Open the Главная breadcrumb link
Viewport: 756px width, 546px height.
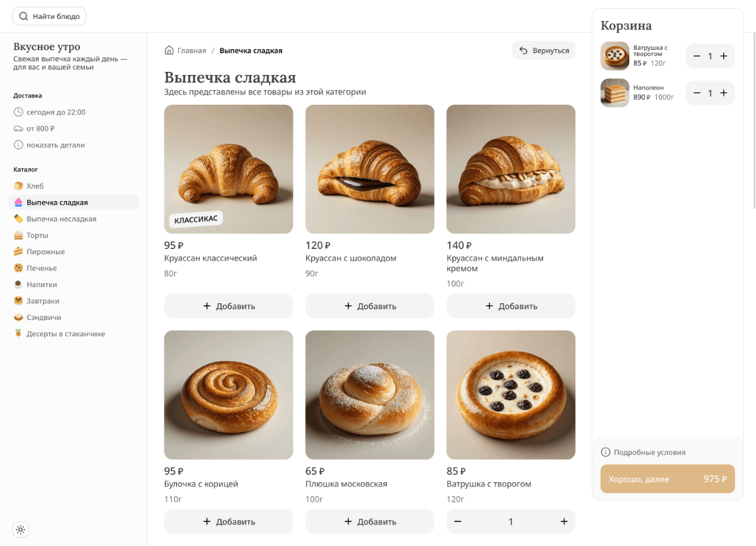coord(192,50)
